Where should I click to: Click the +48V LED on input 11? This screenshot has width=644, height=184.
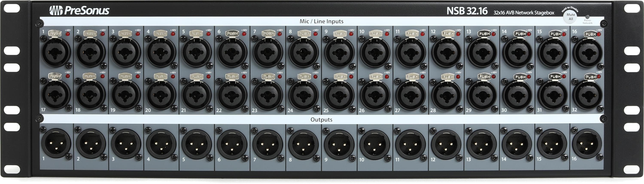(x=422, y=34)
